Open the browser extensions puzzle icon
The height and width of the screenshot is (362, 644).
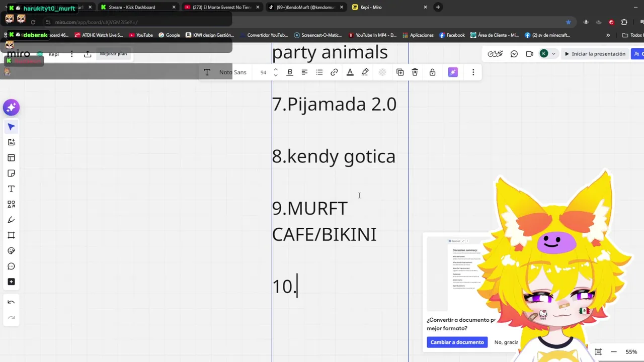[x=624, y=22]
